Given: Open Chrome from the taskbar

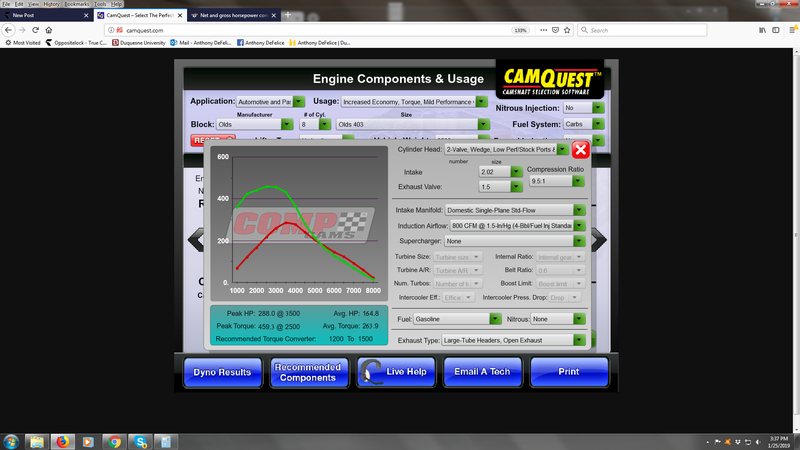Looking at the screenshot, I should 114,442.
